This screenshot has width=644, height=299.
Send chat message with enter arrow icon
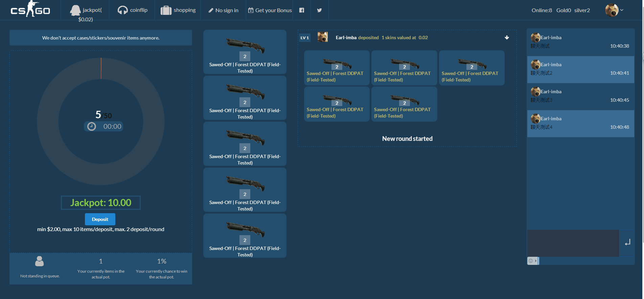click(x=627, y=243)
